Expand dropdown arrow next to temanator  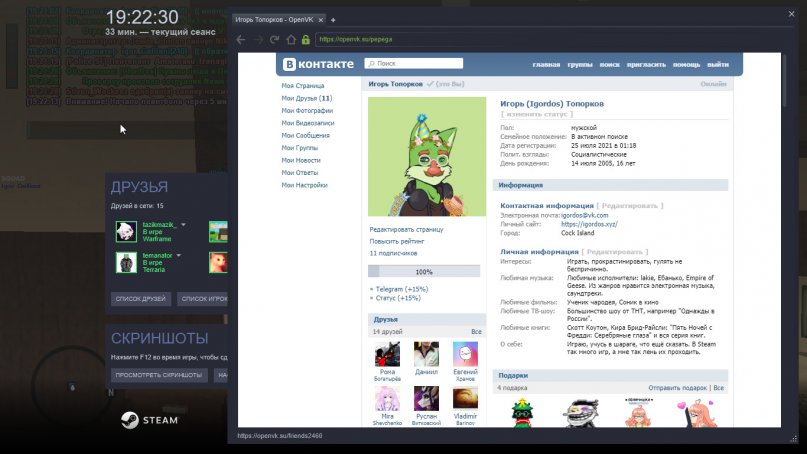181,255
